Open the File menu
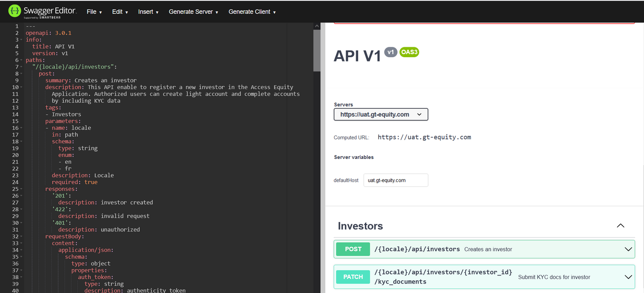The height and width of the screenshot is (293, 644). (x=94, y=12)
